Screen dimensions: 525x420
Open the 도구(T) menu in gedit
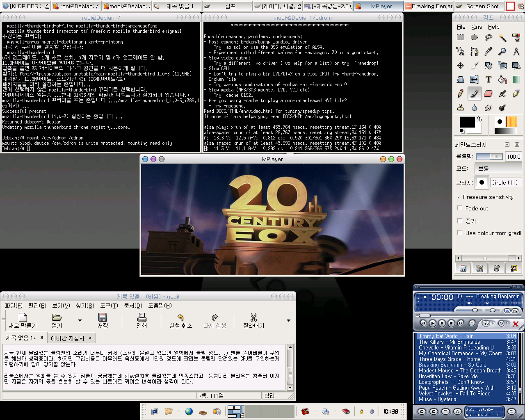(109, 306)
